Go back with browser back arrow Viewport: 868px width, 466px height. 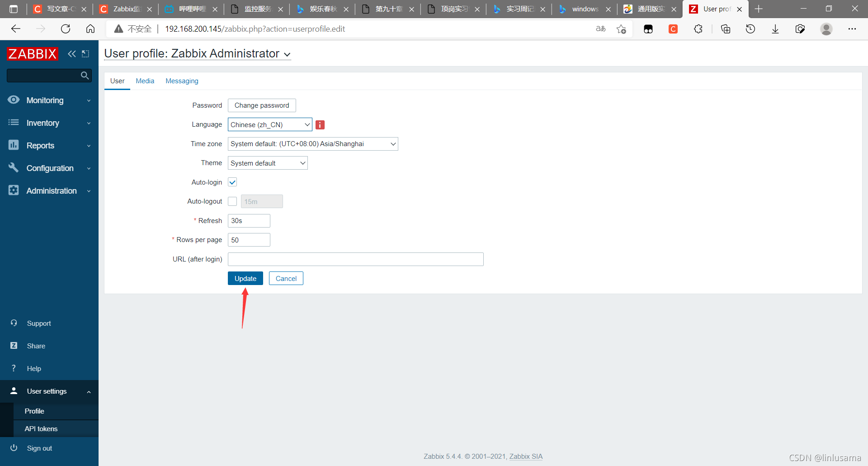pyautogui.click(x=16, y=29)
